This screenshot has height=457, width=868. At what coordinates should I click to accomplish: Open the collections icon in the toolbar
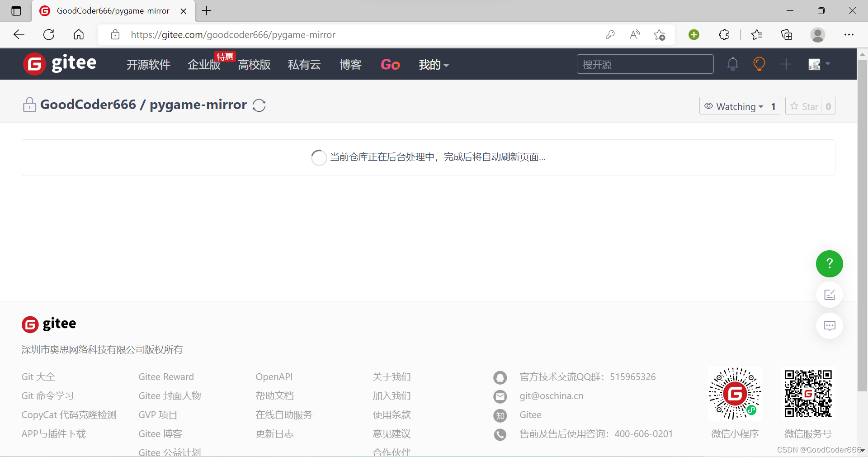point(787,34)
